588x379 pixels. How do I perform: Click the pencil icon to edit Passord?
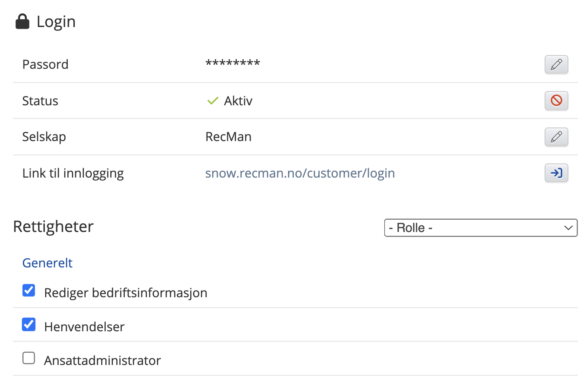(556, 65)
